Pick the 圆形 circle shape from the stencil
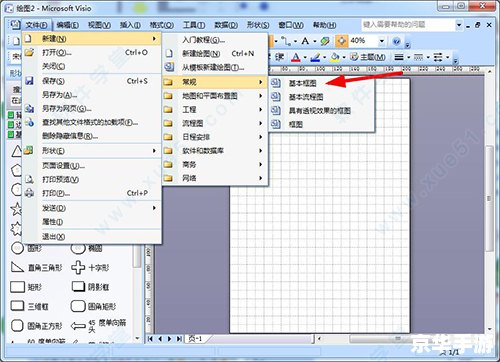 [26, 248]
